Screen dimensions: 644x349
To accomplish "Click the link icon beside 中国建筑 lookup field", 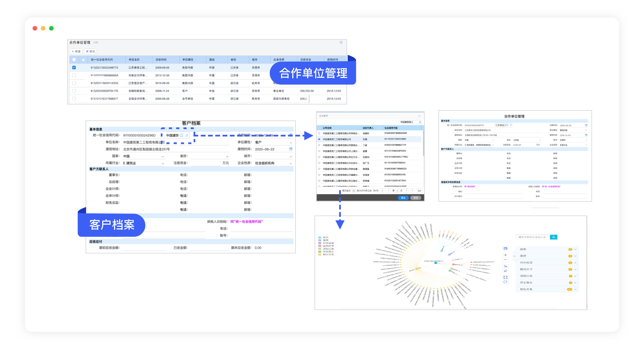I will point(187,135).
